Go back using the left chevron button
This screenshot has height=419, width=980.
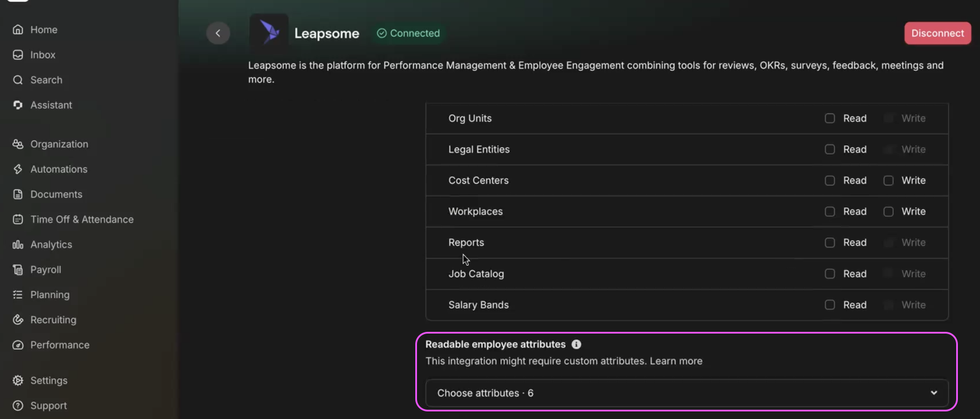[218, 33]
